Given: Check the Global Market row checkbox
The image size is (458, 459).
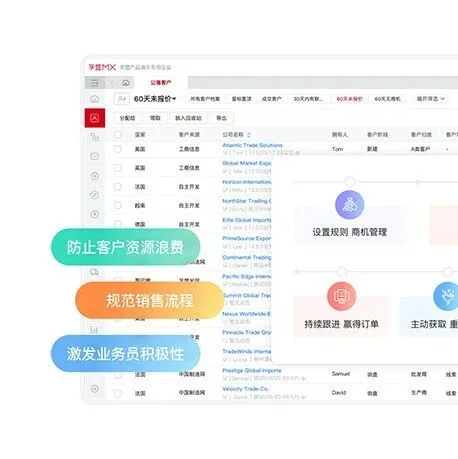Looking at the screenshot, I should 118,168.
